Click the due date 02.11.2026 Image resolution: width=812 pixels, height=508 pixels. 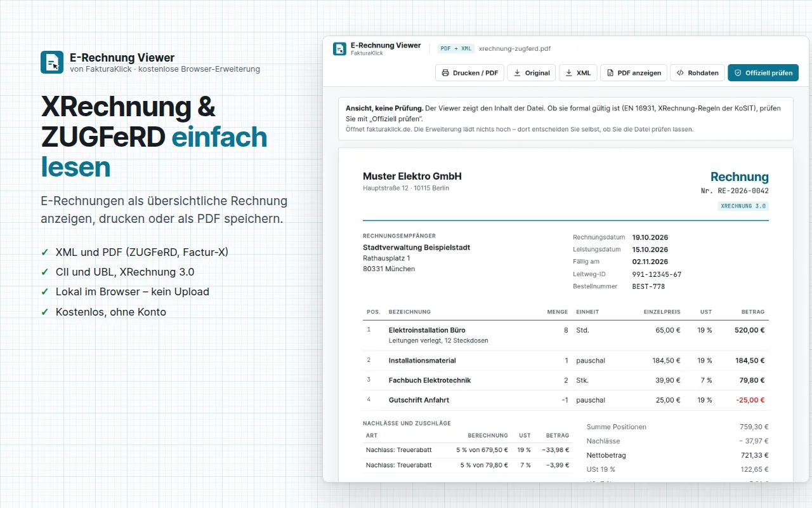[x=650, y=262]
